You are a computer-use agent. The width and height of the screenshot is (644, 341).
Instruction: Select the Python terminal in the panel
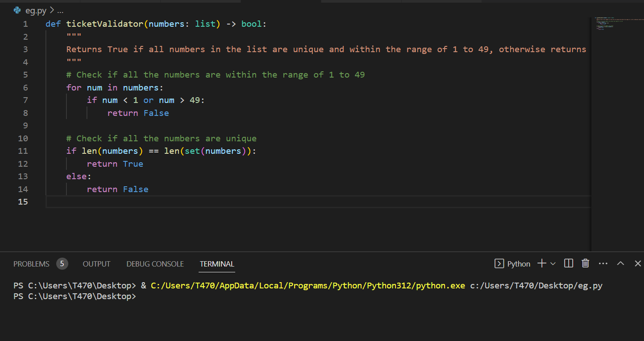tap(518, 263)
